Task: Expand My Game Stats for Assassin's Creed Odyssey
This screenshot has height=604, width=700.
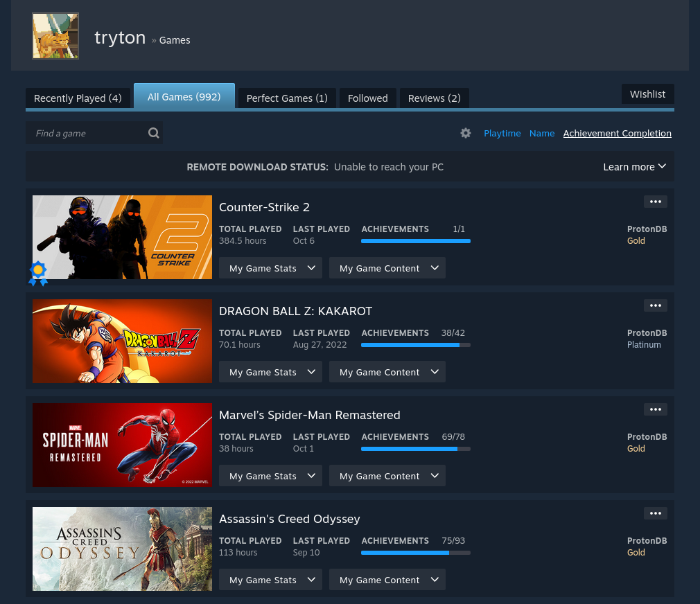Action: (x=270, y=580)
